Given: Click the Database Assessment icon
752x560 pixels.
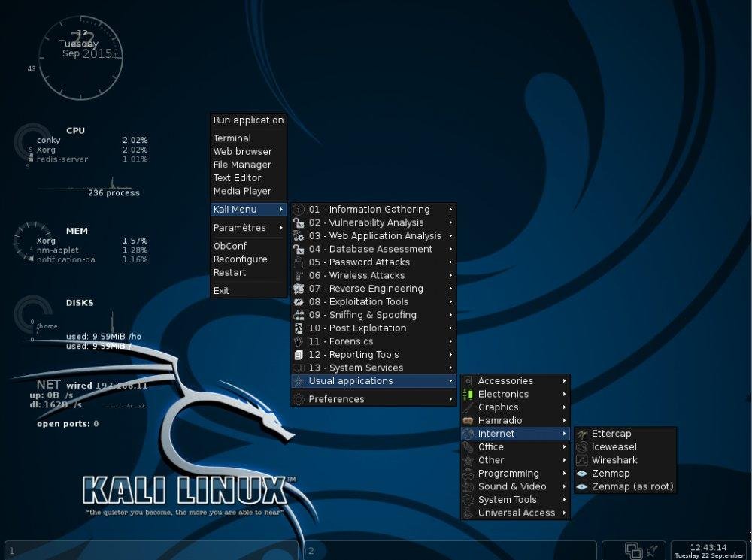Looking at the screenshot, I should 299,250.
